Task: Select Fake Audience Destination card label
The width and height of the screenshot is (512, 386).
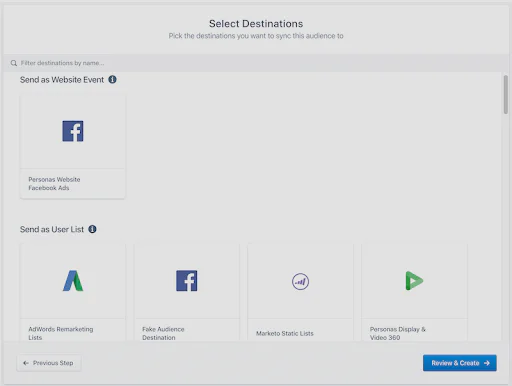Action: [x=163, y=333]
